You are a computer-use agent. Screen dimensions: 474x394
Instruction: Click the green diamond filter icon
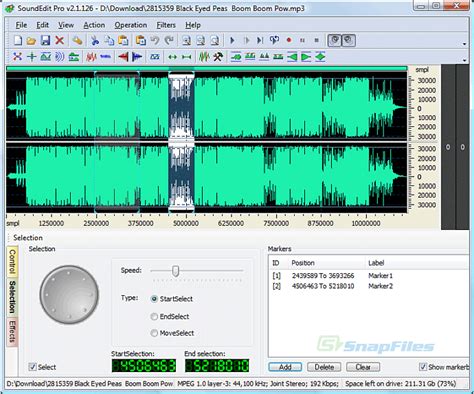click(320, 57)
